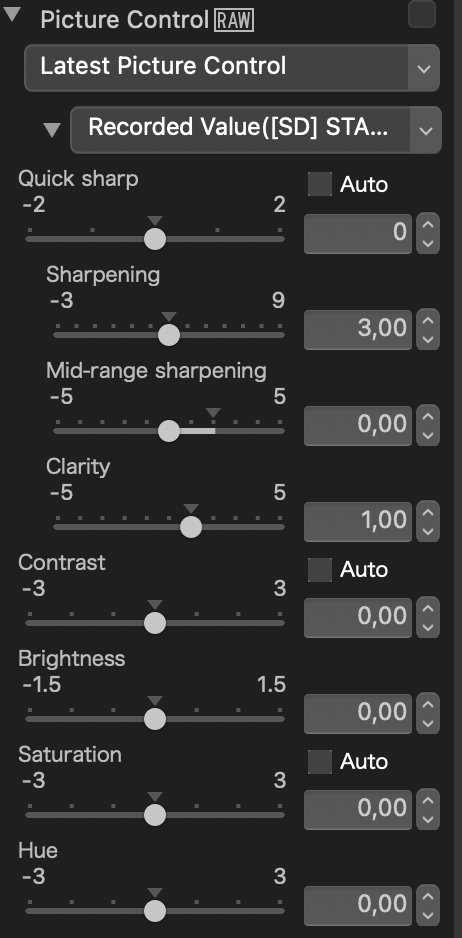The image size is (462, 938).
Task: Click the Clarity slider handle
Action: click(191, 527)
